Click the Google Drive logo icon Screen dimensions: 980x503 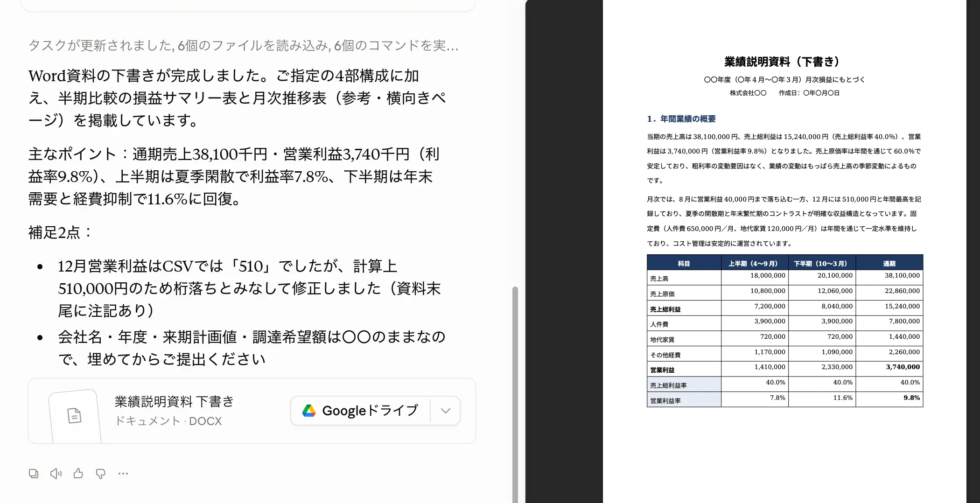(x=309, y=411)
